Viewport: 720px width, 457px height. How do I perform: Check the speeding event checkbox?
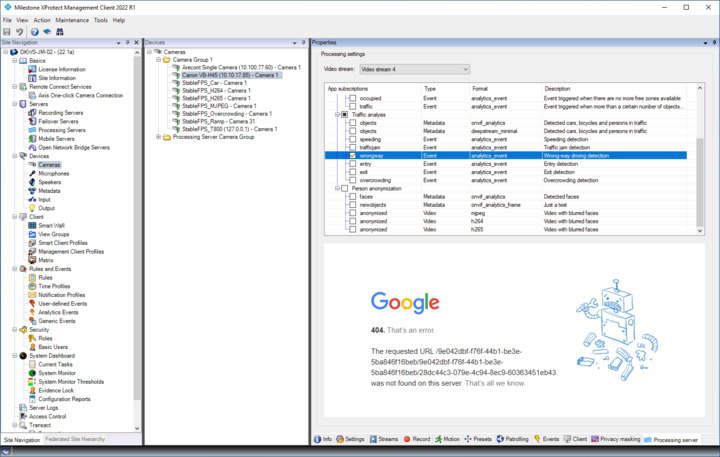point(352,139)
